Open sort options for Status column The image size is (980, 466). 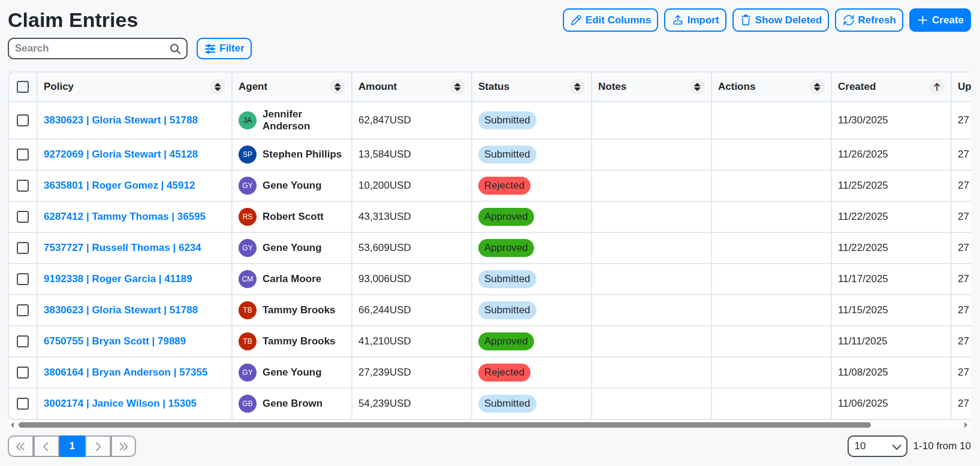(577, 87)
